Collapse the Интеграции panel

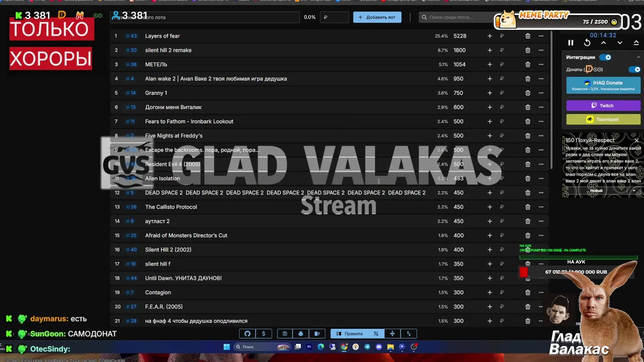pyautogui.click(x=638, y=57)
